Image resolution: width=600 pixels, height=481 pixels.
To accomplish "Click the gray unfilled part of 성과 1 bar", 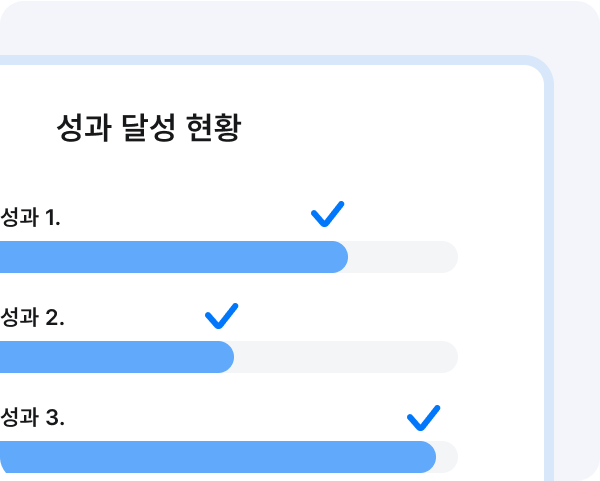I will [x=400, y=257].
